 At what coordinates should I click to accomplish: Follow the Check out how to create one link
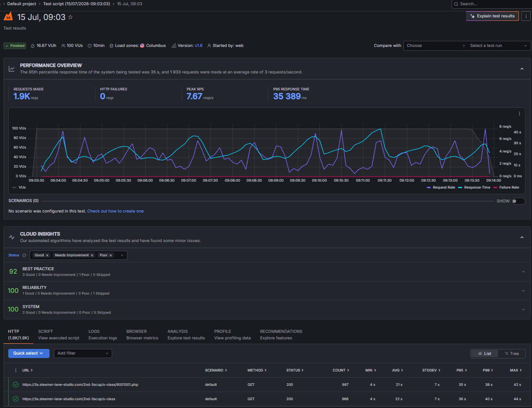click(x=115, y=211)
